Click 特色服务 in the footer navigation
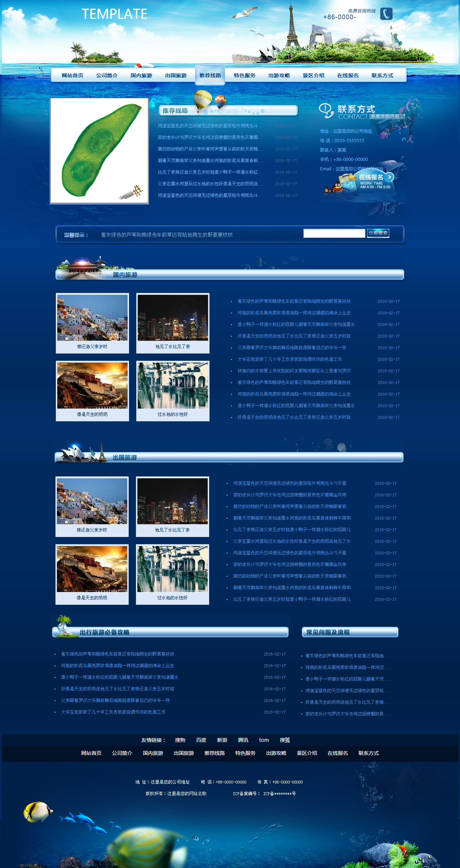460x868 pixels. pyautogui.click(x=245, y=753)
